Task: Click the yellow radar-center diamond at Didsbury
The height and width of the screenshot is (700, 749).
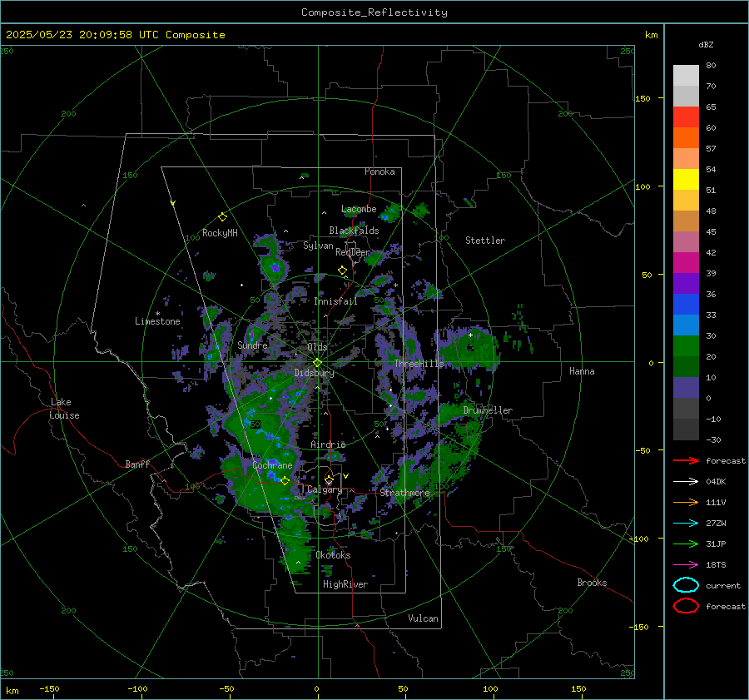Action: (317, 363)
